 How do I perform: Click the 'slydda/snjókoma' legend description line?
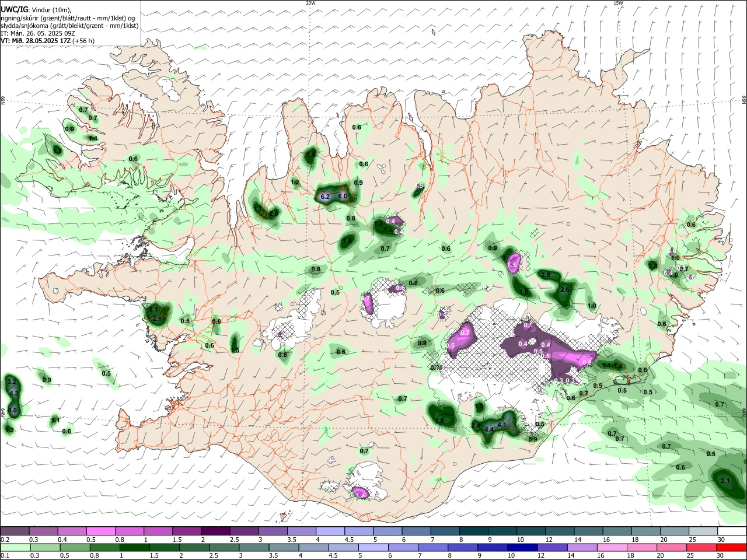pos(69,26)
